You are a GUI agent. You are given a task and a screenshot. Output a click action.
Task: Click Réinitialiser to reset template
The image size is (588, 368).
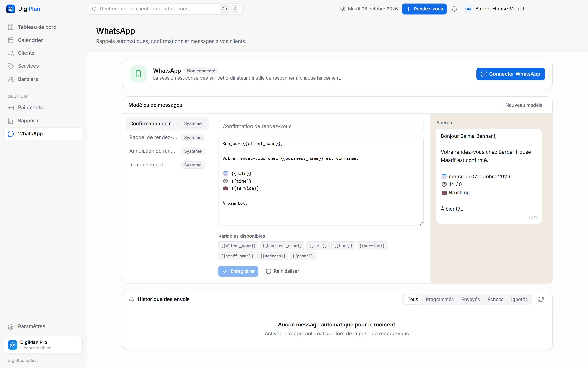[x=282, y=271]
